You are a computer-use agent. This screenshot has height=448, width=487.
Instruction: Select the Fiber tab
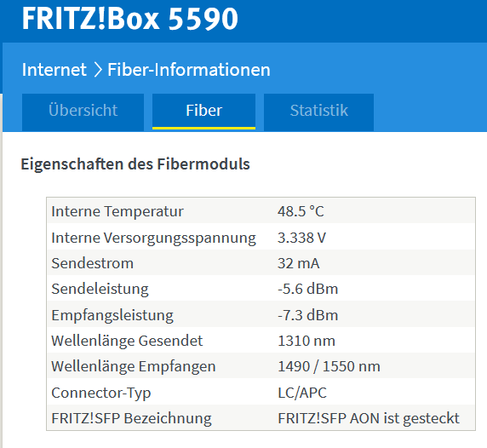[203, 112]
